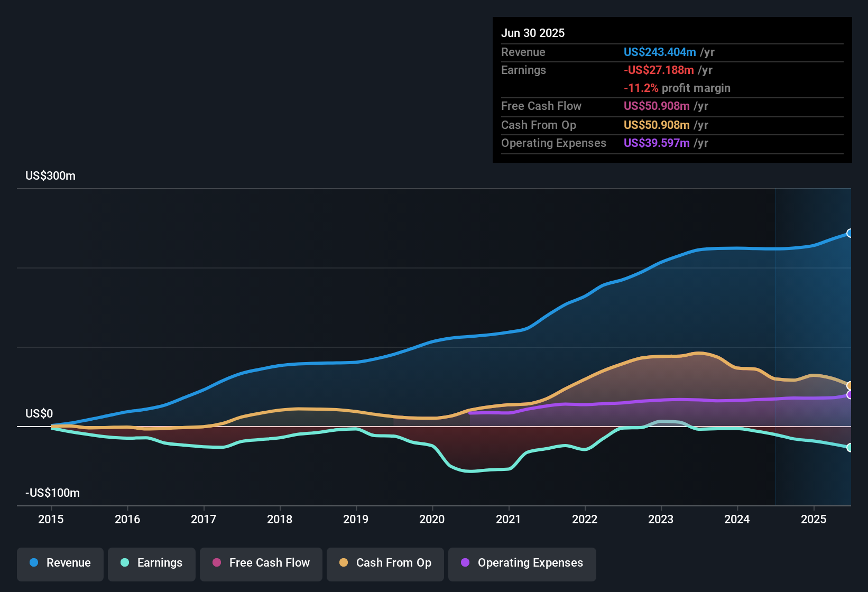Toggle the Earnings series in the legend
This screenshot has height=592, width=868.
pyautogui.click(x=159, y=562)
